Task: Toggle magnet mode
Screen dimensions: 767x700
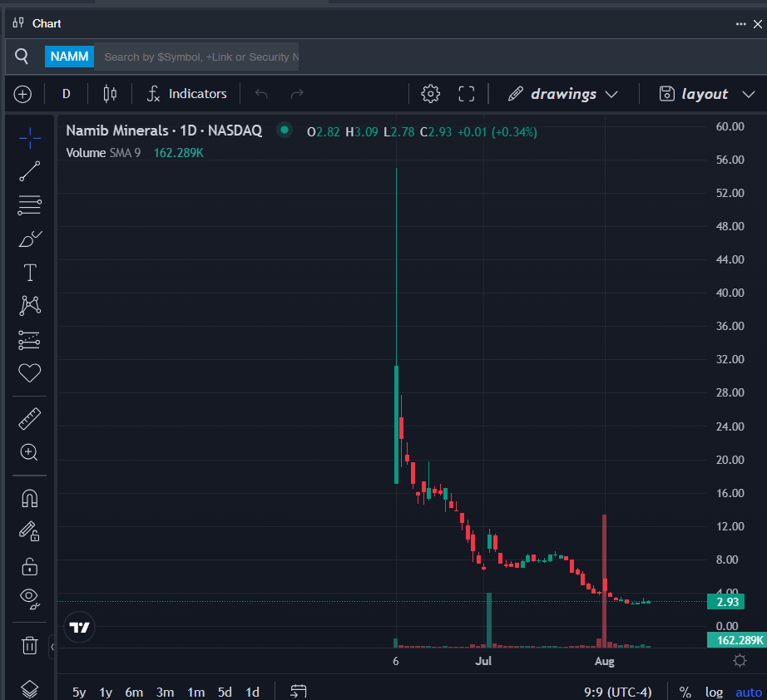Action: pyautogui.click(x=30, y=498)
